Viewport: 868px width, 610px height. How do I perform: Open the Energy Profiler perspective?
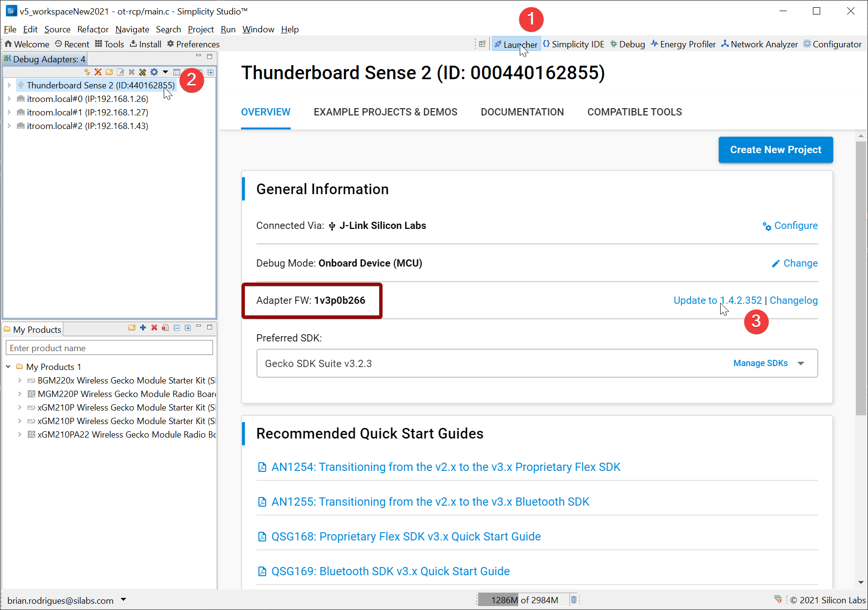[683, 44]
